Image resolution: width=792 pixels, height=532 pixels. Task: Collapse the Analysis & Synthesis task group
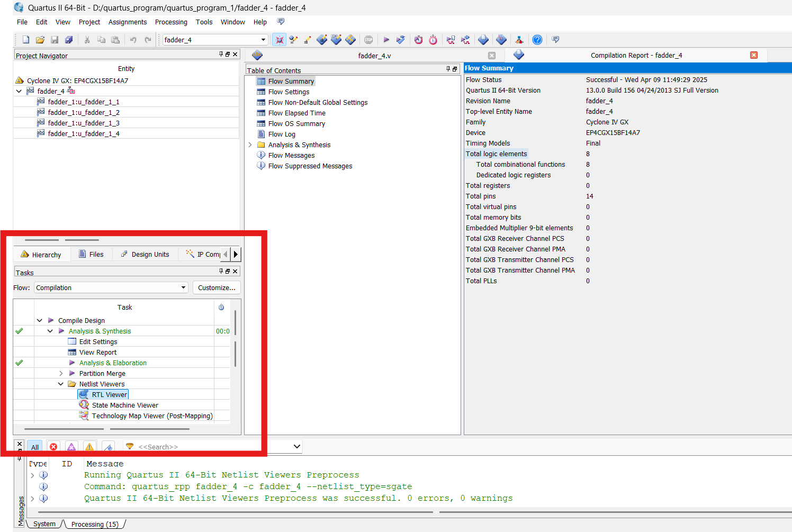[x=50, y=331]
